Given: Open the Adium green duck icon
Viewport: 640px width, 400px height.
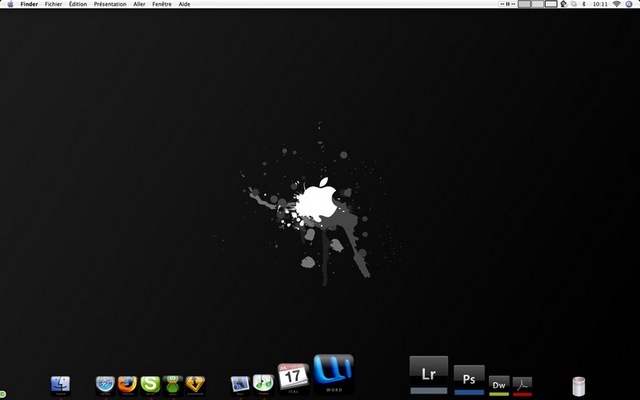Looking at the screenshot, I should click(x=173, y=384).
